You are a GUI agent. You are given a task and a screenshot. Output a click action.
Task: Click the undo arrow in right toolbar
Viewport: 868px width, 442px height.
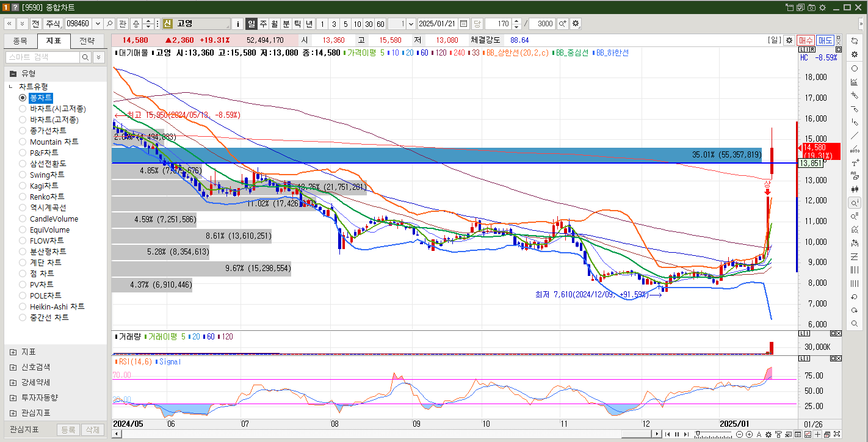(855, 297)
